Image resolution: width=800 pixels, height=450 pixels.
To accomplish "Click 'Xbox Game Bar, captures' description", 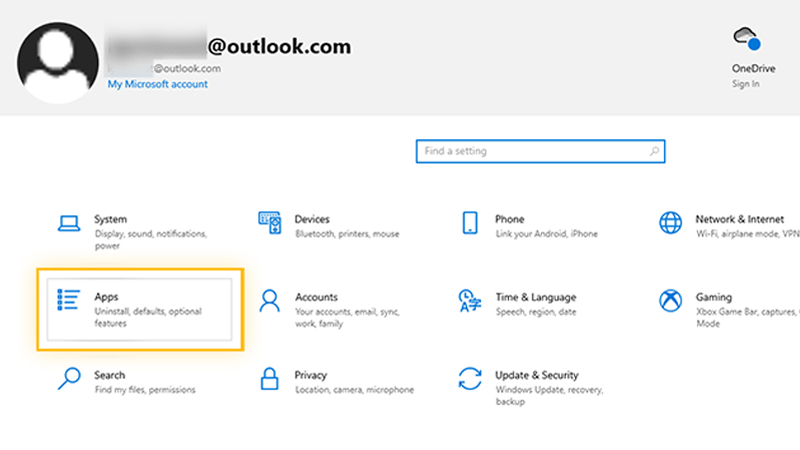I will pyautogui.click(x=747, y=317).
